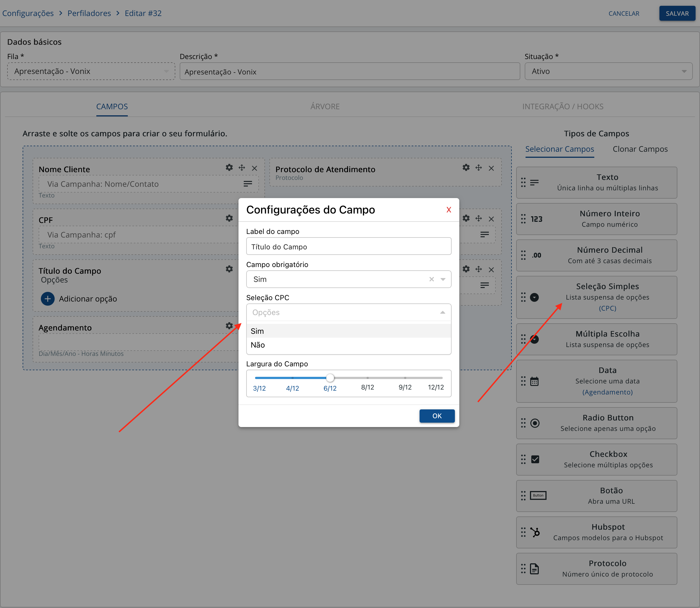Switch to the ÁRVORE tab
This screenshot has width=700, height=608.
325,106
